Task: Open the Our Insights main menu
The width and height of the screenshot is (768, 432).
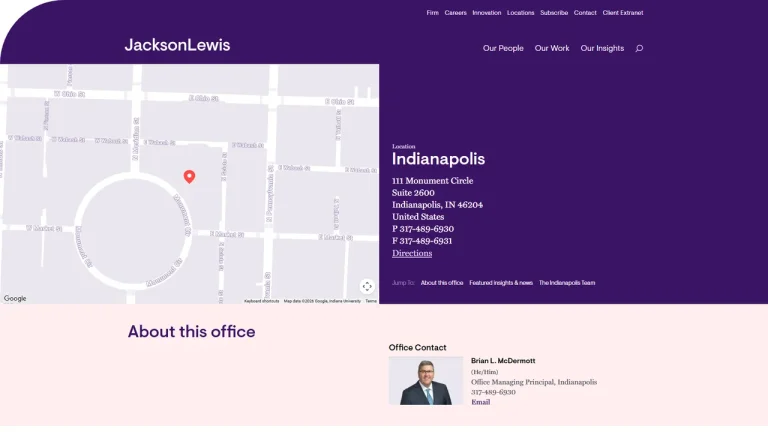Action: (x=602, y=48)
